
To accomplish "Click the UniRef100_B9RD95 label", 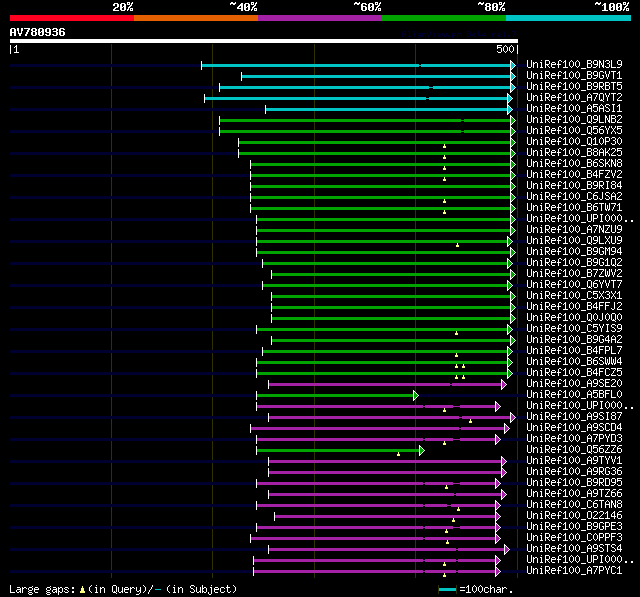I will (574, 483).
